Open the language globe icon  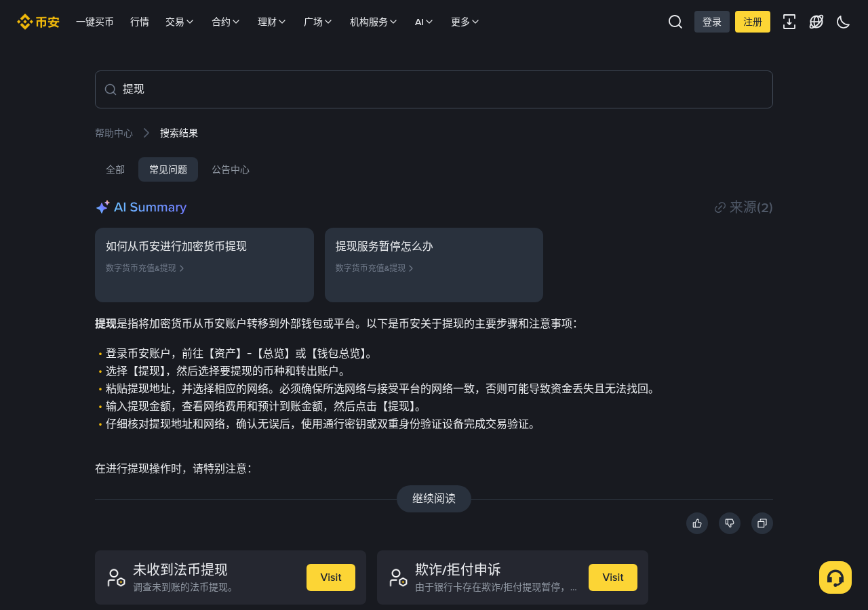click(816, 22)
